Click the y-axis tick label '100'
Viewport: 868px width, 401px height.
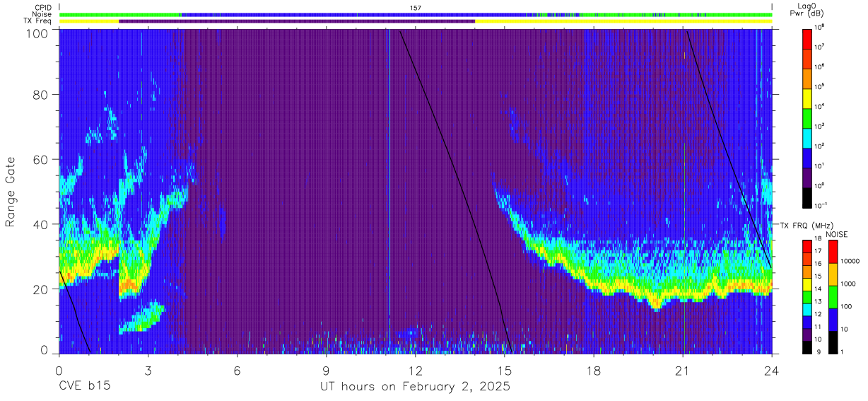tap(37, 33)
